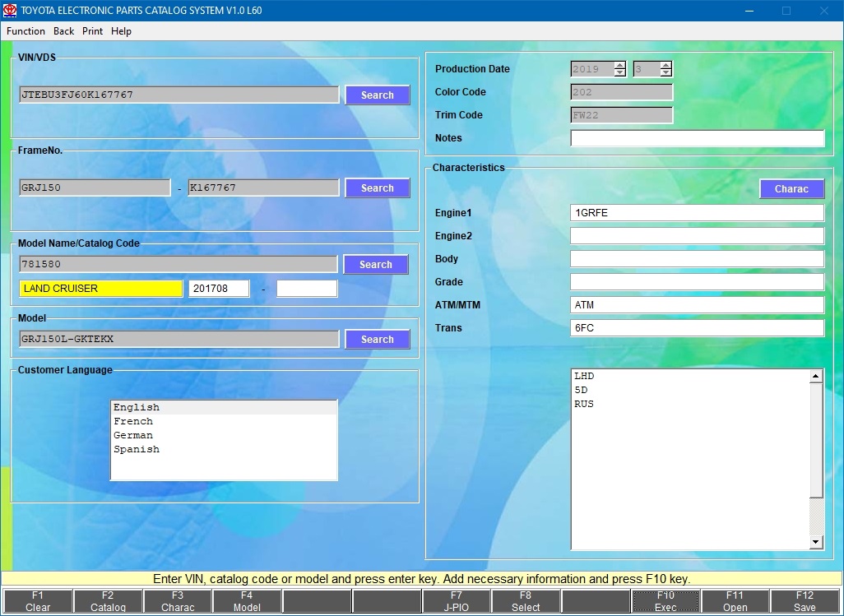Click Search button in FrameNo. section
This screenshot has height=616, width=844.
pyautogui.click(x=378, y=188)
